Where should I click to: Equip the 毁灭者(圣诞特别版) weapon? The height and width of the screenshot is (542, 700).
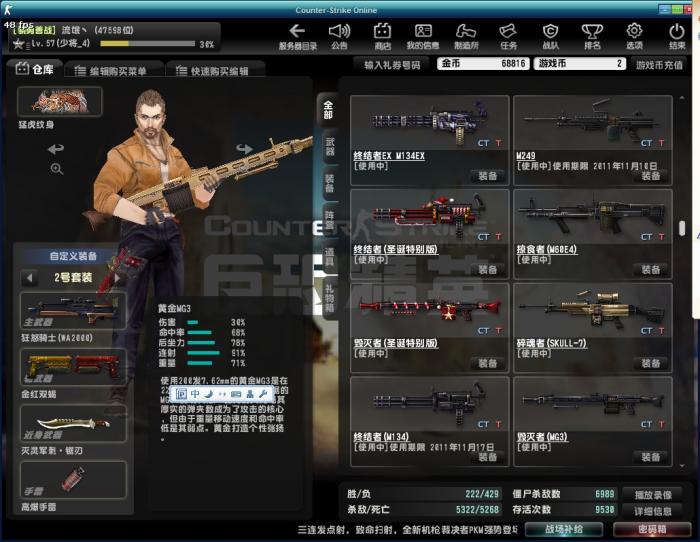(x=488, y=363)
